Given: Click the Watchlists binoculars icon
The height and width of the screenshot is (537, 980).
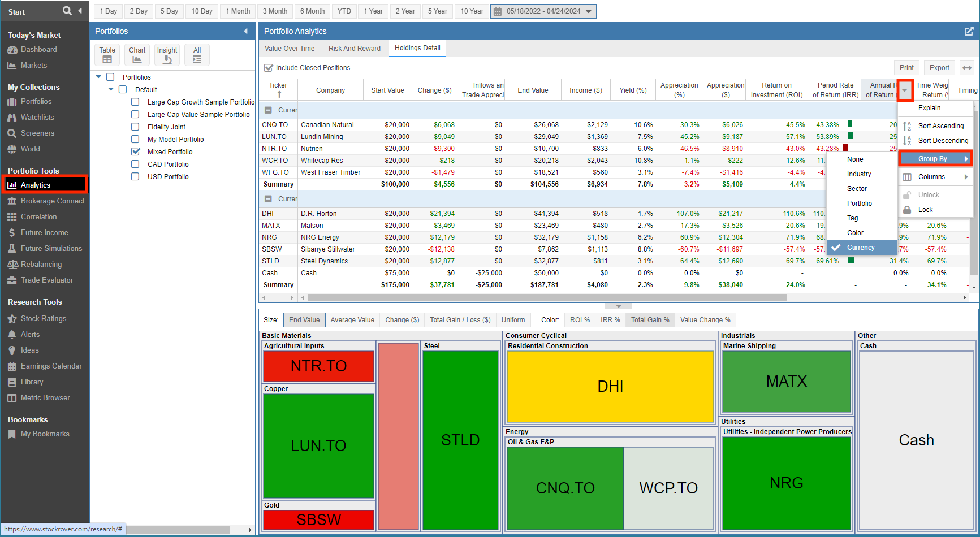Looking at the screenshot, I should pyautogui.click(x=12, y=118).
